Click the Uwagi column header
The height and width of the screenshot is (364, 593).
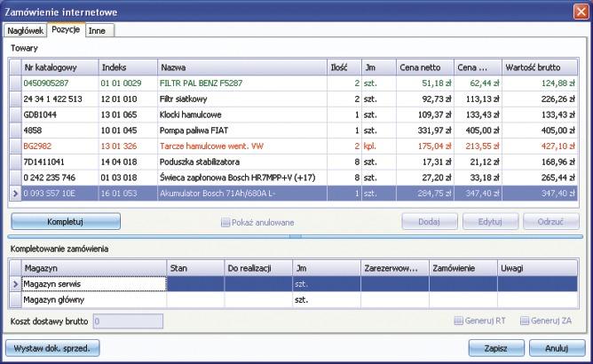pos(538,268)
